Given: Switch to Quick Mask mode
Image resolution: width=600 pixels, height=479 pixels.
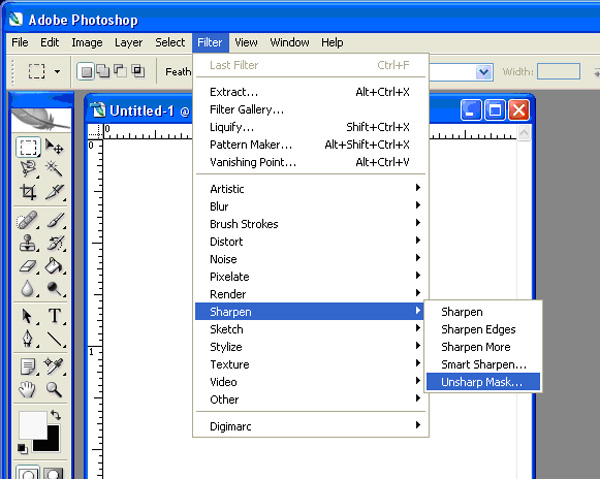Looking at the screenshot, I should (54, 473).
